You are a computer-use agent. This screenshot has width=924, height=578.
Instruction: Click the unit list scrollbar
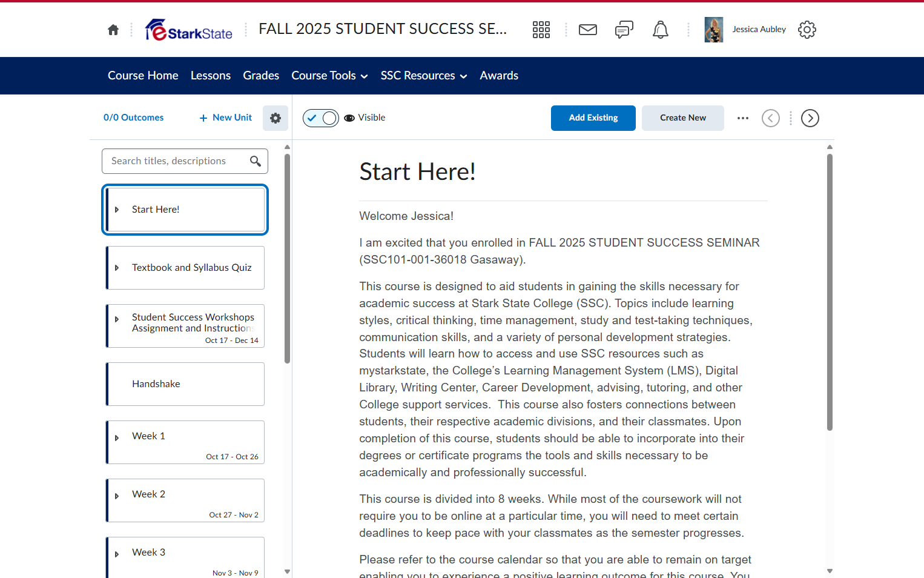[288, 259]
